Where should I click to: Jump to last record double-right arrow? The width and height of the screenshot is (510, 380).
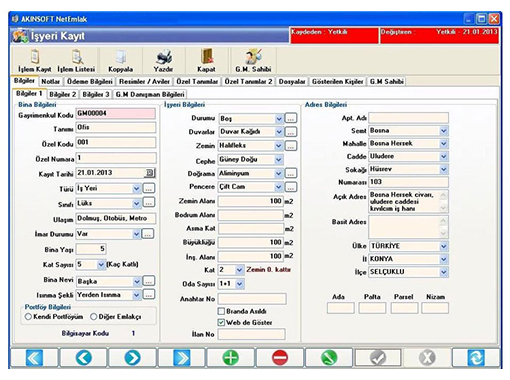click(x=182, y=358)
